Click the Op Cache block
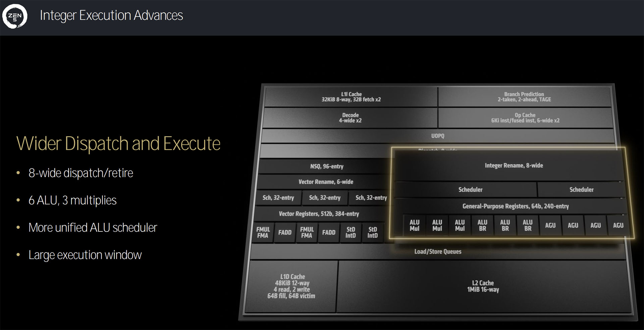This screenshot has height=330, width=644. (x=525, y=118)
